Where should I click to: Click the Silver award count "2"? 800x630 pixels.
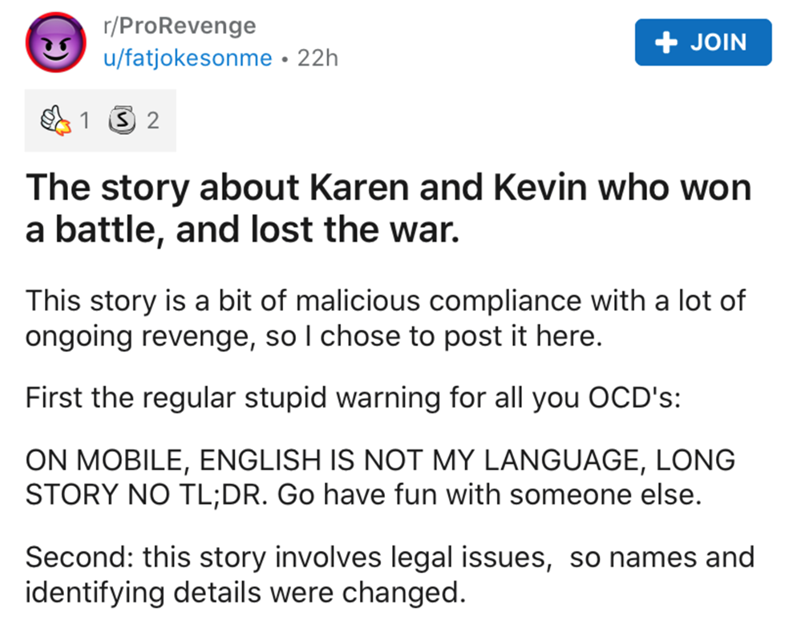pyautogui.click(x=152, y=122)
